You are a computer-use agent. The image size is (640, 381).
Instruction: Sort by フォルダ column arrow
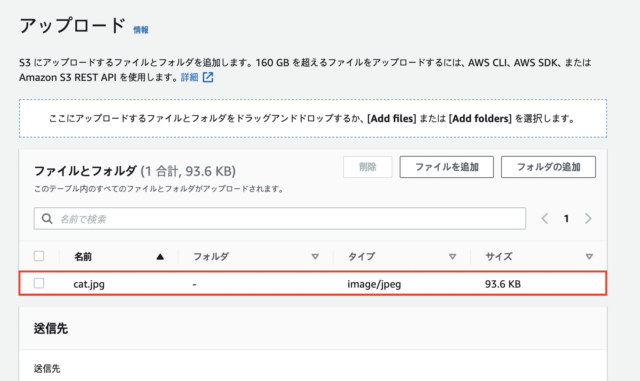(x=315, y=257)
